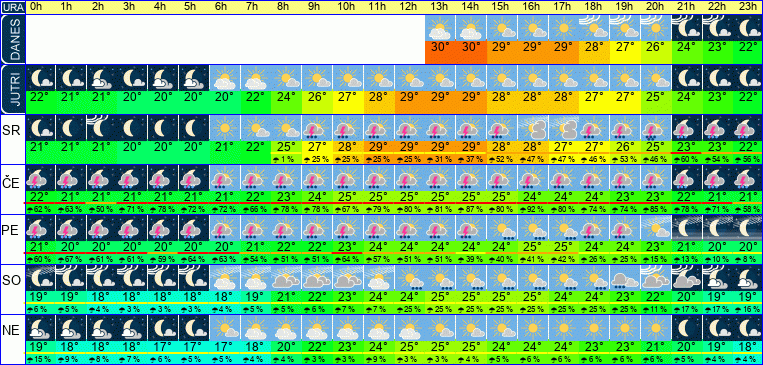
Task: Click the 17° temperature cell at NE 4h
Action: pos(163,347)
